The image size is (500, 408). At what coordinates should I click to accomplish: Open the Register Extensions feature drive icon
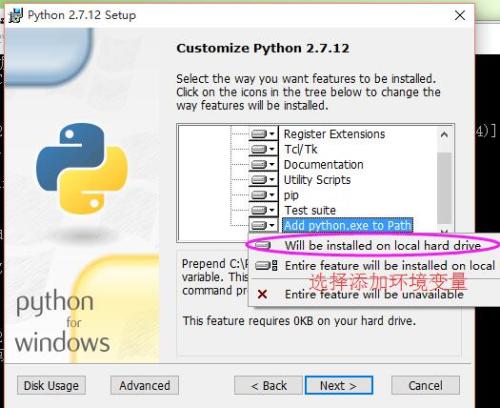point(259,134)
